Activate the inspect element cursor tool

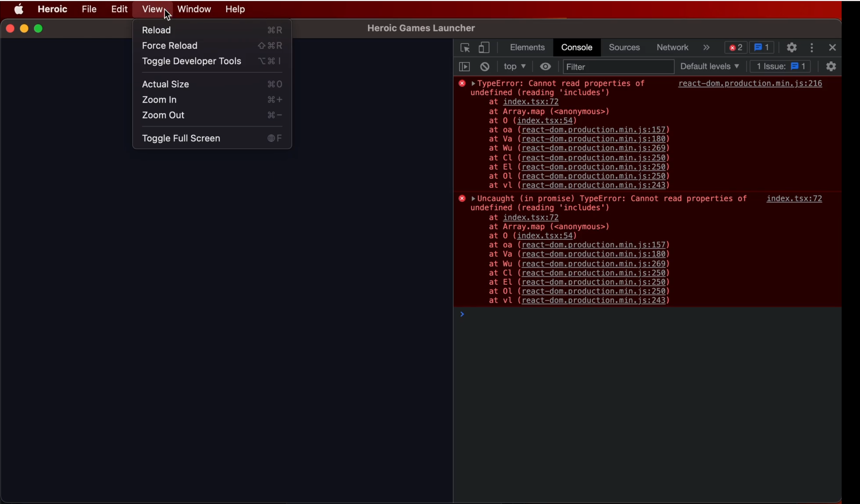click(x=464, y=48)
